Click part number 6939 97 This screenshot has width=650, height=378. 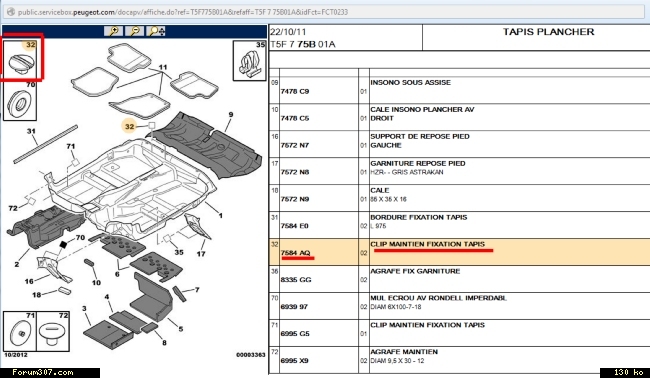pyautogui.click(x=295, y=307)
